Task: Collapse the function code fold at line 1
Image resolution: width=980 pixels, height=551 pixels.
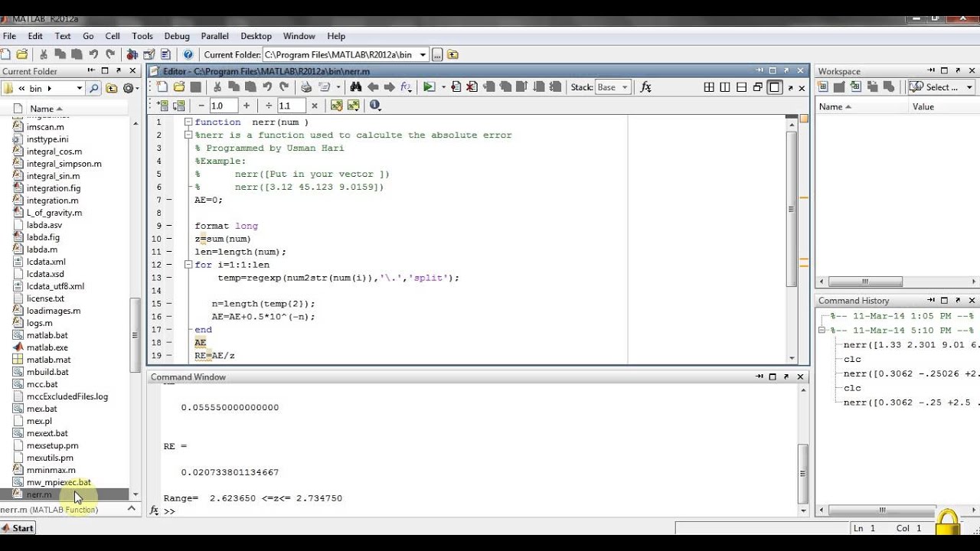Action: tap(188, 122)
